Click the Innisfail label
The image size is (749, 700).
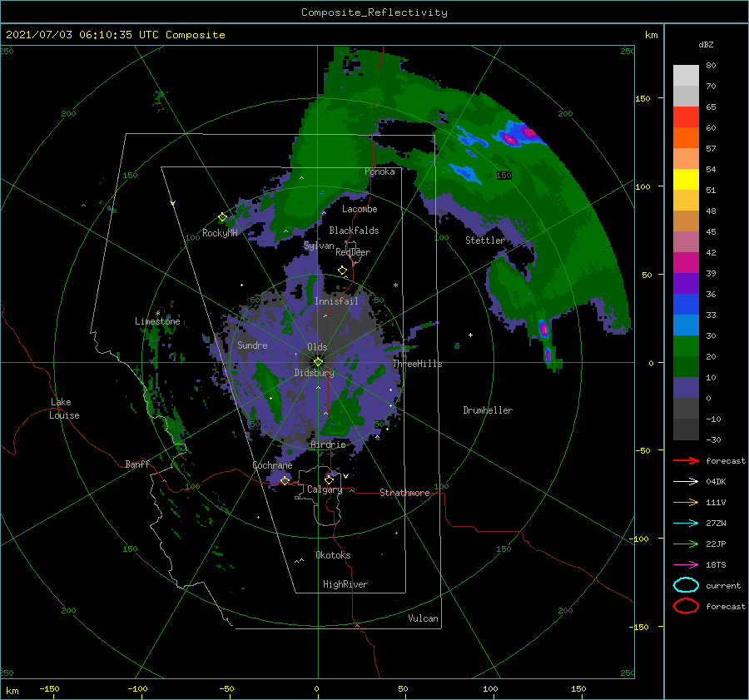(336, 301)
